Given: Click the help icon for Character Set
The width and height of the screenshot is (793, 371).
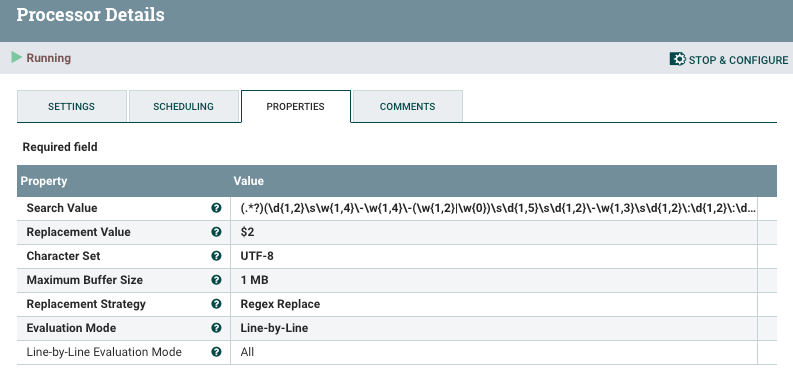Looking at the screenshot, I should tap(216, 256).
